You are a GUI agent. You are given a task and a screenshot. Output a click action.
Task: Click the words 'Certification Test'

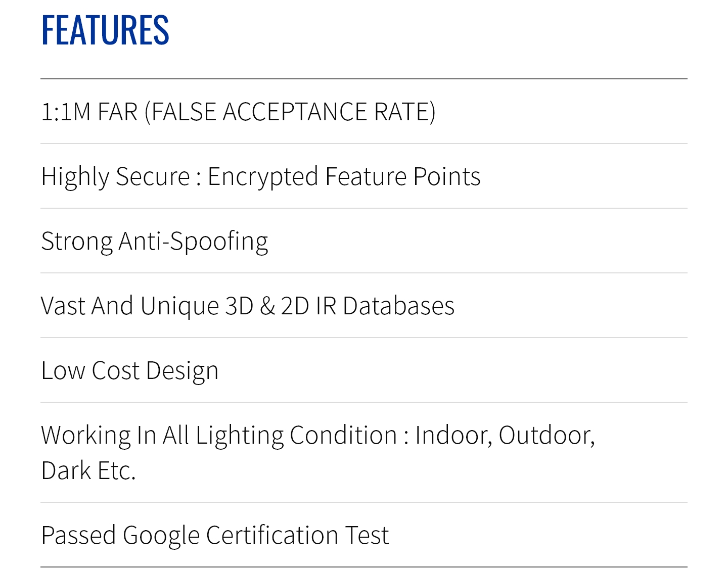click(x=297, y=535)
